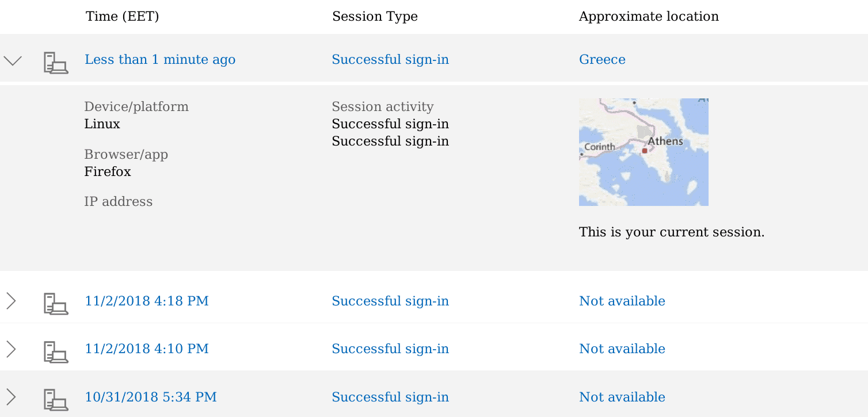Click Successful sign-in link in current session row

(390, 59)
